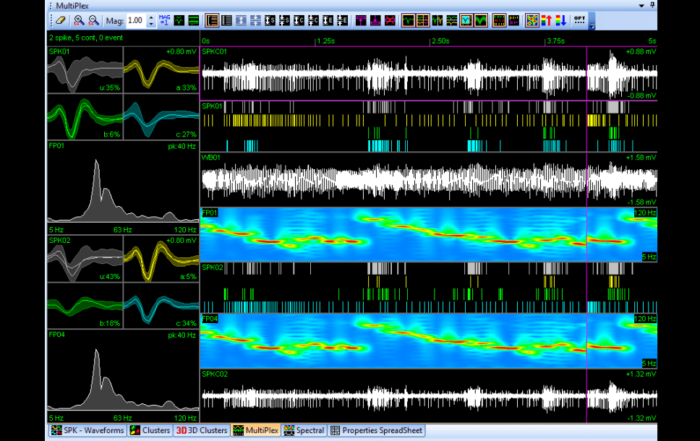Select SPK01 green unit b:6% waveform
The height and width of the screenshot is (441, 700).
tap(85, 117)
